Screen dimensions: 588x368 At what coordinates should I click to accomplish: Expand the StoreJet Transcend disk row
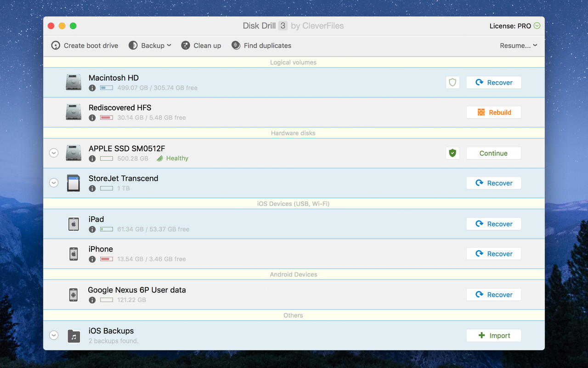(54, 183)
